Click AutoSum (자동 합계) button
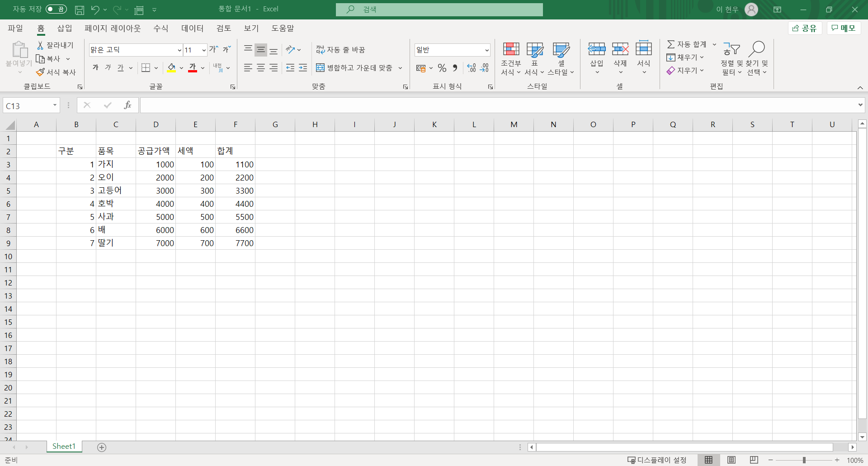The width and height of the screenshot is (868, 466). [x=687, y=44]
